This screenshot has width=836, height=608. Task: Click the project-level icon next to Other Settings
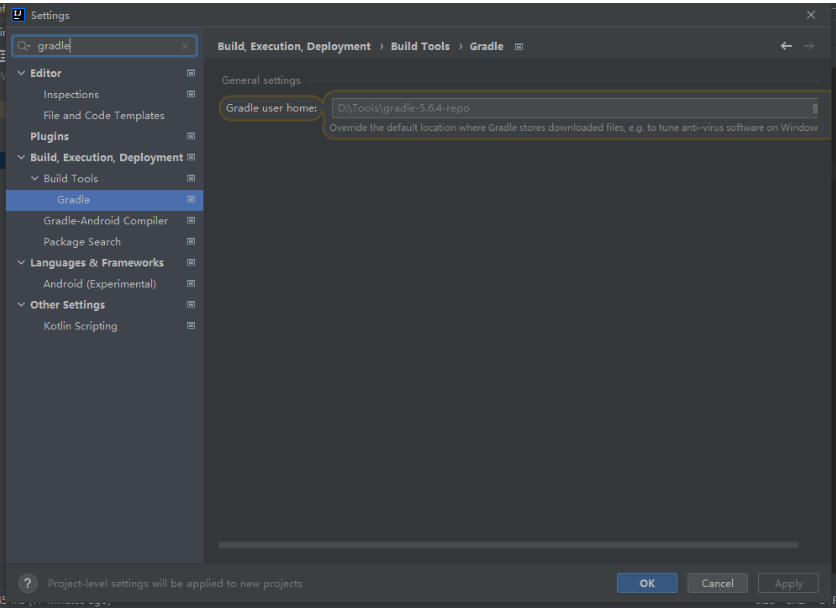pos(191,305)
